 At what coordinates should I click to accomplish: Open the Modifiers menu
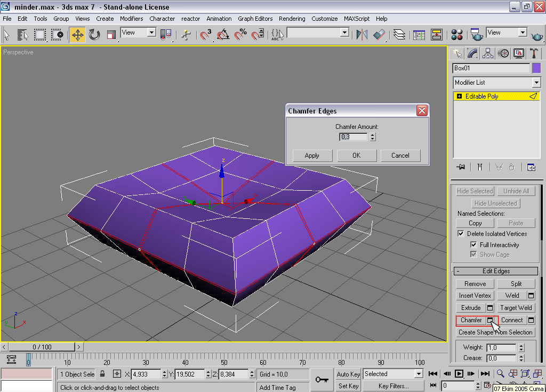click(x=131, y=19)
